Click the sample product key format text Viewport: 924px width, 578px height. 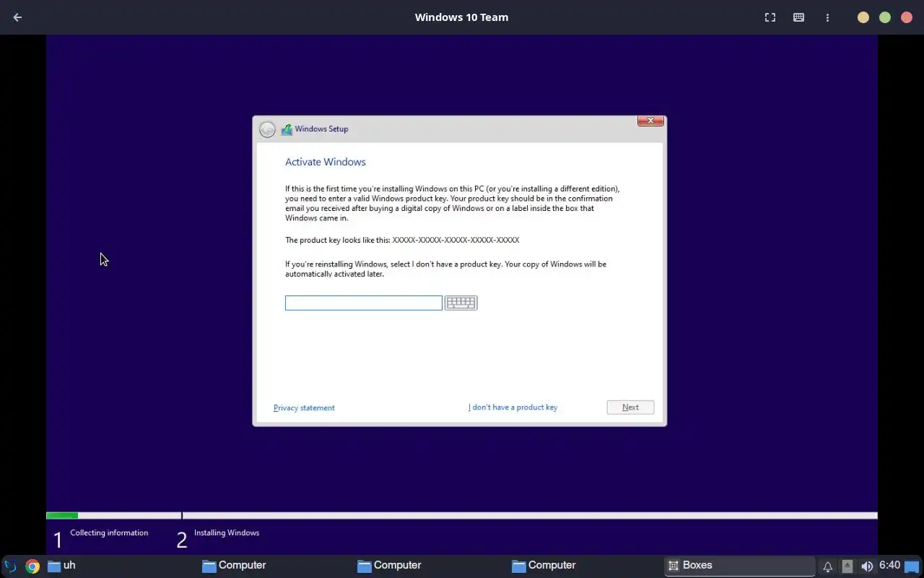456,240
